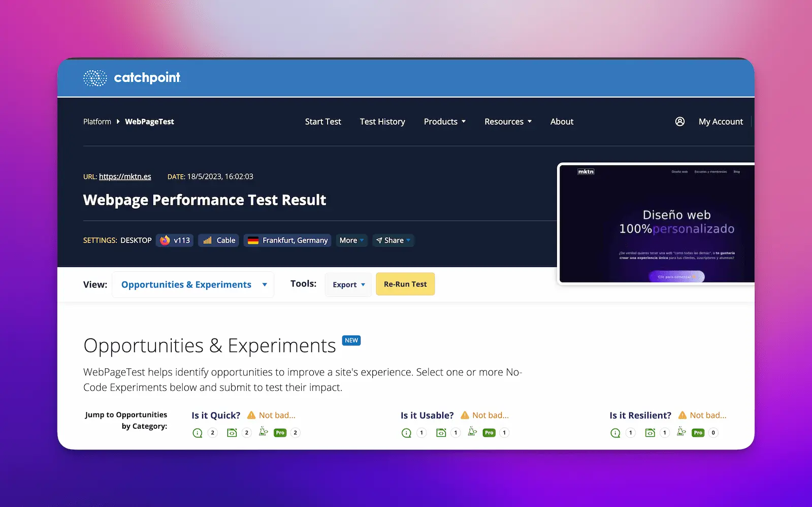Click count 0 beside Resilient Pro badge
Screen dimensions: 812x507
tap(713, 433)
